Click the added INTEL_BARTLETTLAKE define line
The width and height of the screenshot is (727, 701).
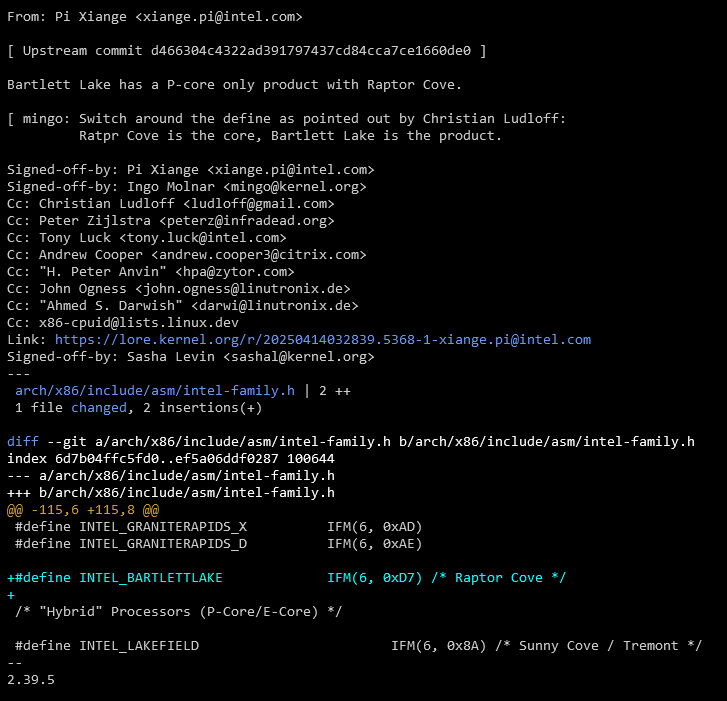pos(287,578)
